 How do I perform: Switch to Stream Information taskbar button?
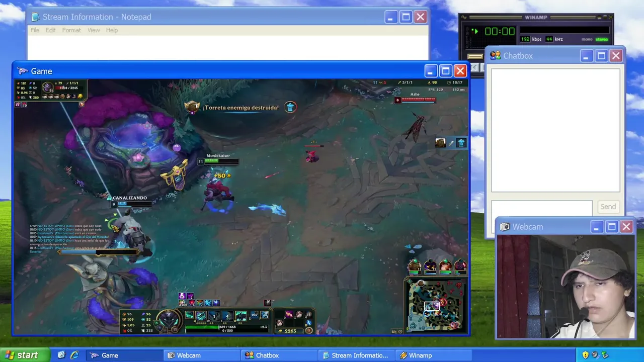[x=356, y=355]
